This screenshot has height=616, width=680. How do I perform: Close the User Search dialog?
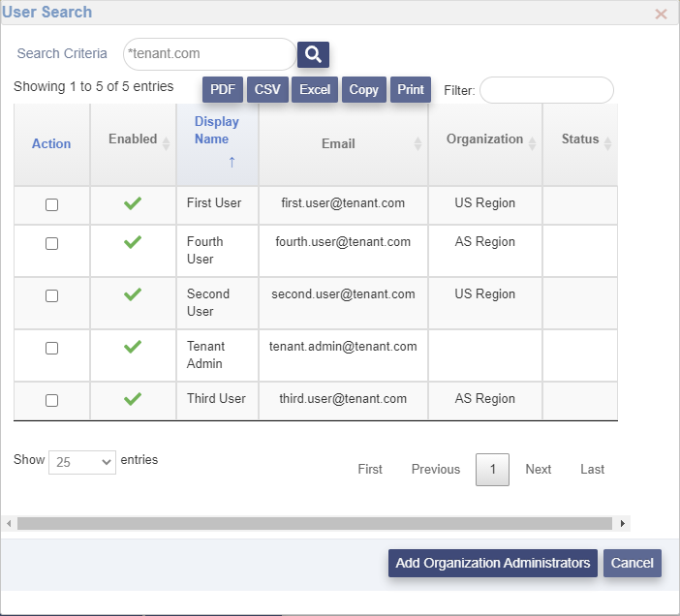point(662,15)
